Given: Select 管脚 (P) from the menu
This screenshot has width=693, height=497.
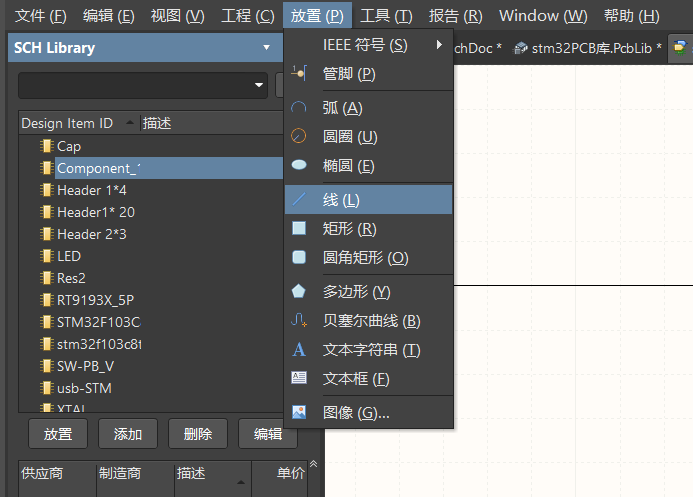Looking at the screenshot, I should [369, 73].
